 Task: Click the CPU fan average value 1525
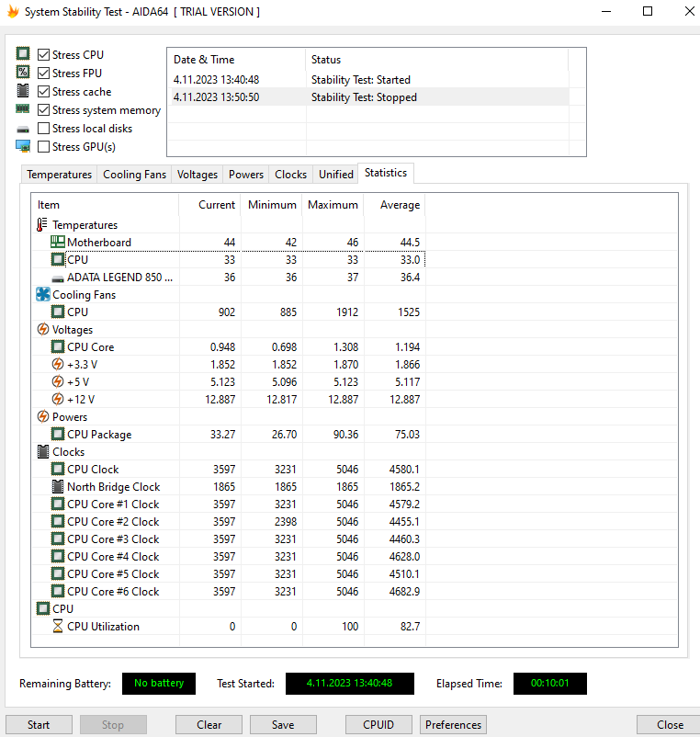(408, 312)
